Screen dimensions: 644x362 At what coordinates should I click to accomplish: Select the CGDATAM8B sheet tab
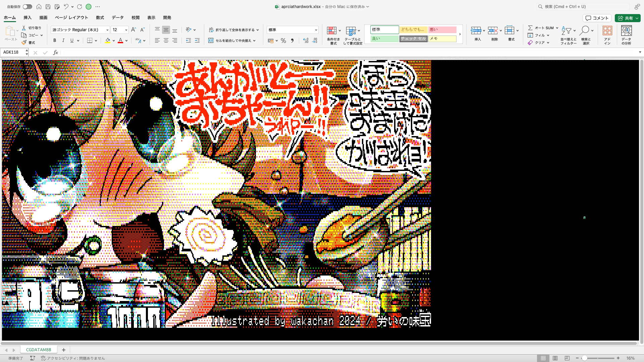(39, 350)
